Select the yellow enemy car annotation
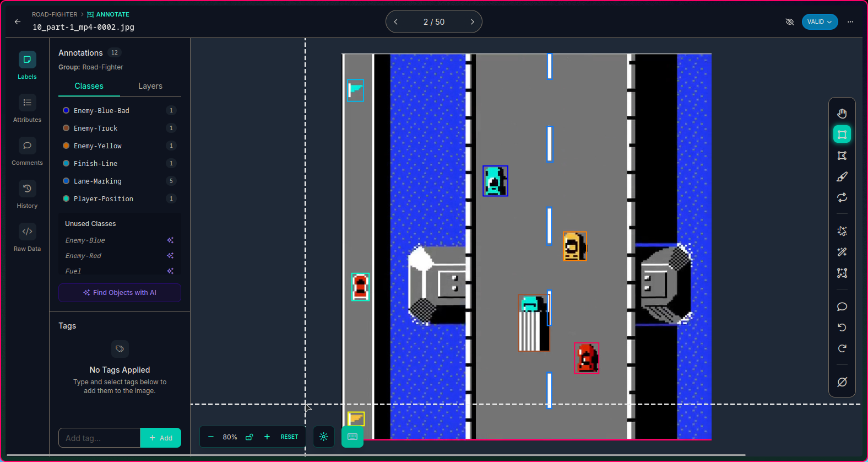This screenshot has height=462, width=868. [574, 246]
